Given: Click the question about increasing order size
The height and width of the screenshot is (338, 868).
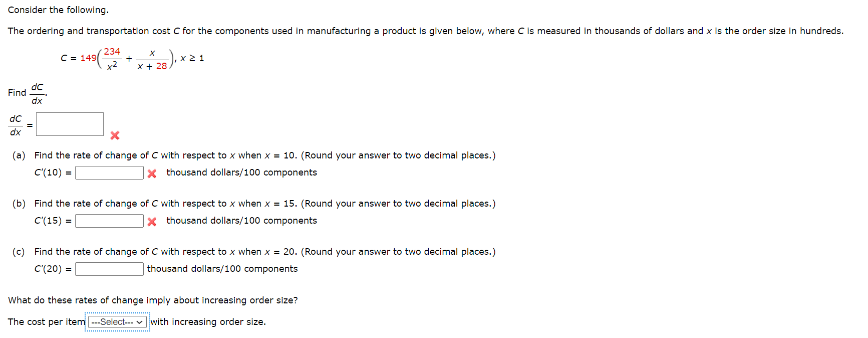Looking at the screenshot, I should pyautogui.click(x=153, y=300).
